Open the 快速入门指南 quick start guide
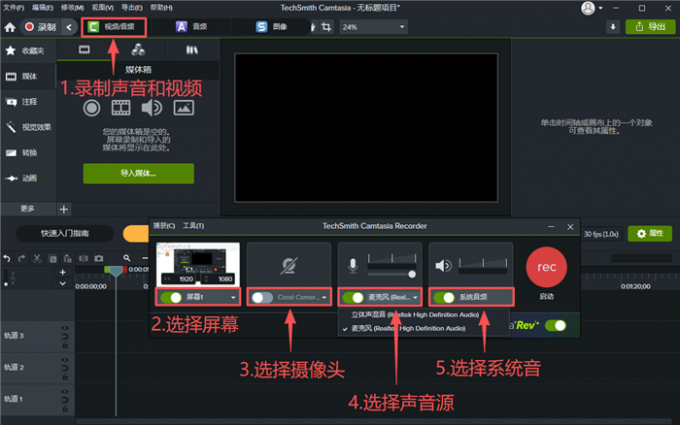Viewport: 680px width, 425px height. [65, 234]
